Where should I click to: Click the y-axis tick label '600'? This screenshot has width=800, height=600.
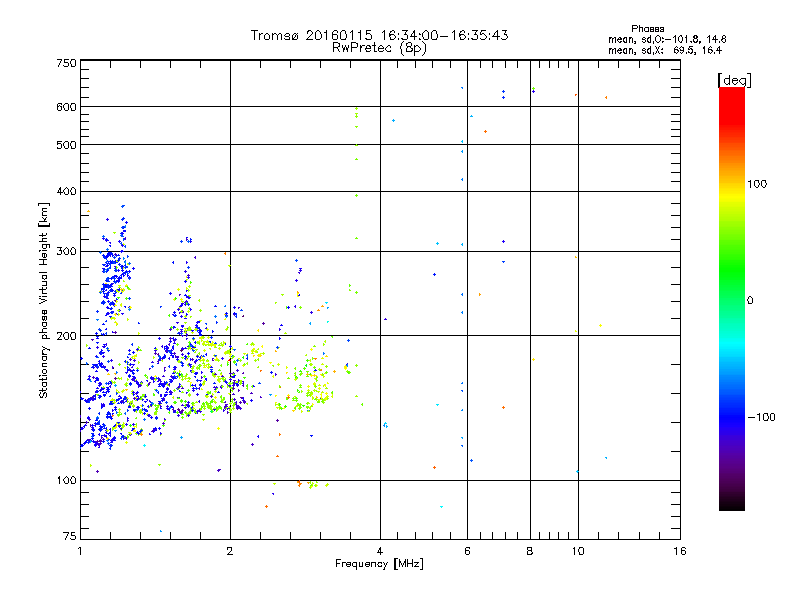pyautogui.click(x=66, y=107)
